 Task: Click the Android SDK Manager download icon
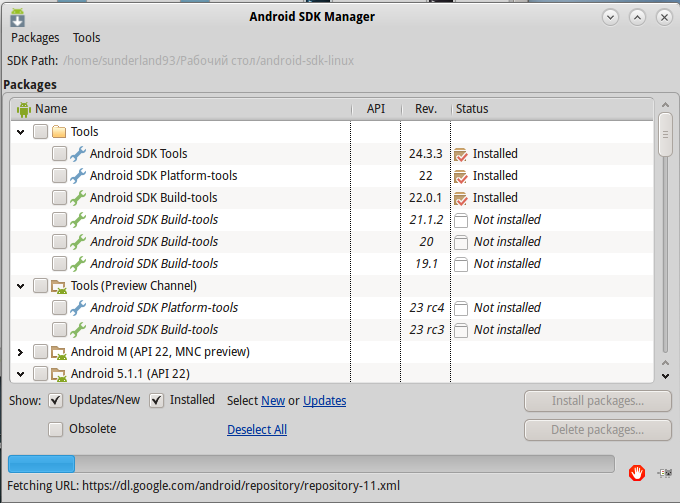click(18, 18)
